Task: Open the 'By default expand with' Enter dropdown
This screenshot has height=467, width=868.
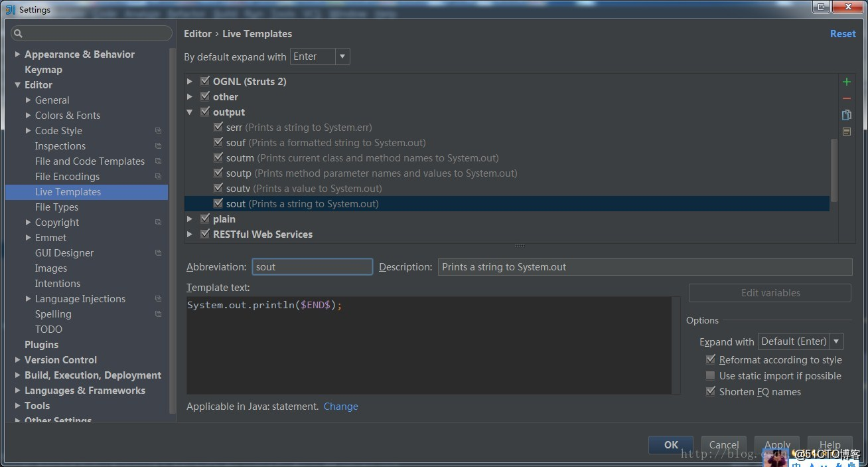Action: click(x=320, y=56)
